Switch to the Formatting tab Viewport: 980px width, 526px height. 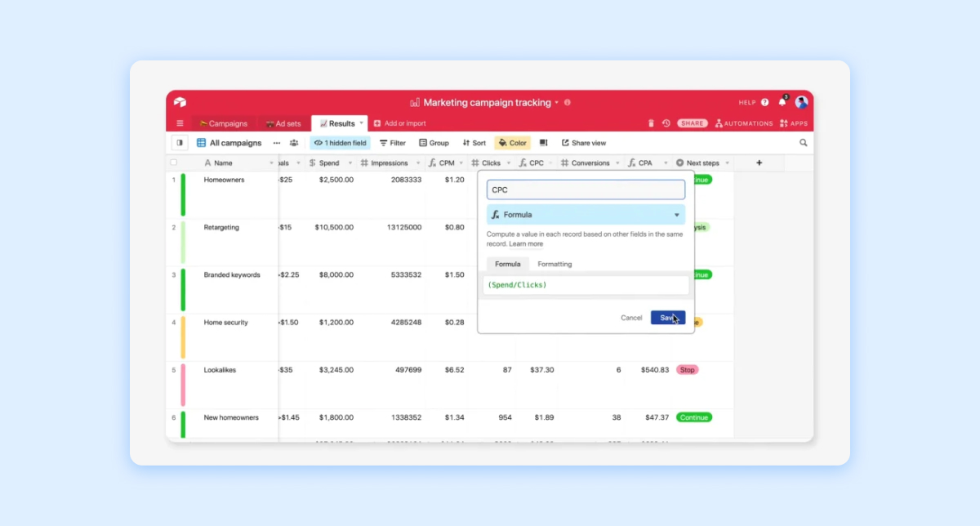click(555, 264)
